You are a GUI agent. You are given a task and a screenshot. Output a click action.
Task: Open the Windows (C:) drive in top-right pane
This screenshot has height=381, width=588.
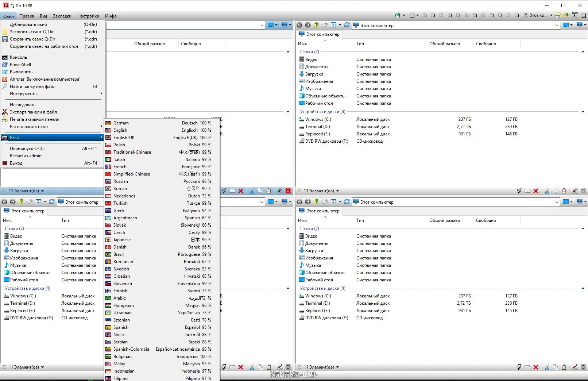318,119
